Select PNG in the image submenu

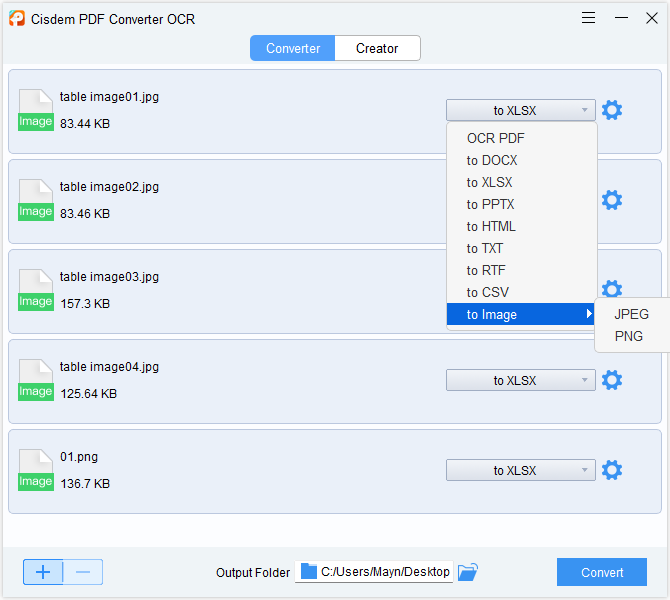click(632, 336)
